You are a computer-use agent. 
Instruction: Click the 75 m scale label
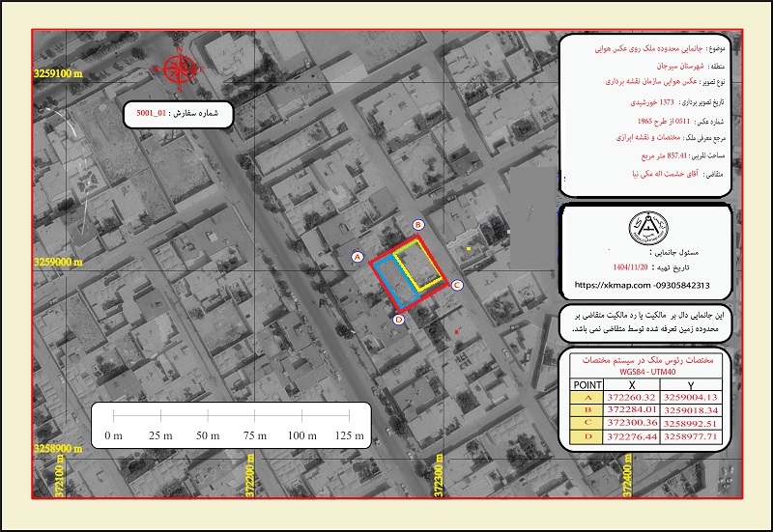point(255,436)
